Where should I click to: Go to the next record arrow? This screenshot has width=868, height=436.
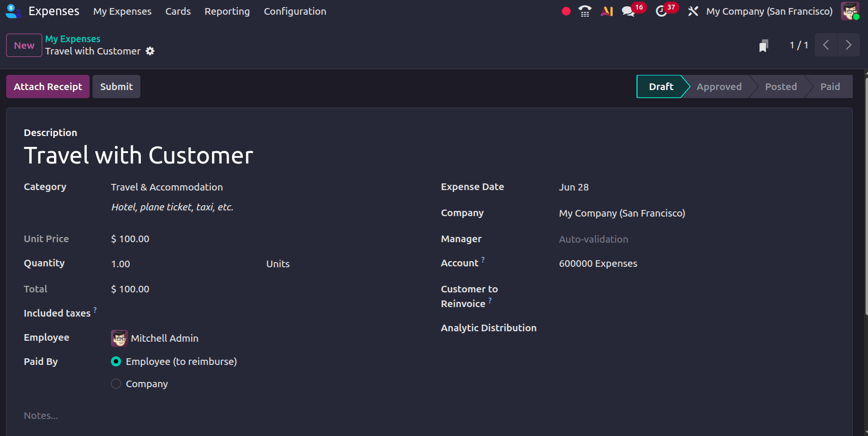point(849,45)
